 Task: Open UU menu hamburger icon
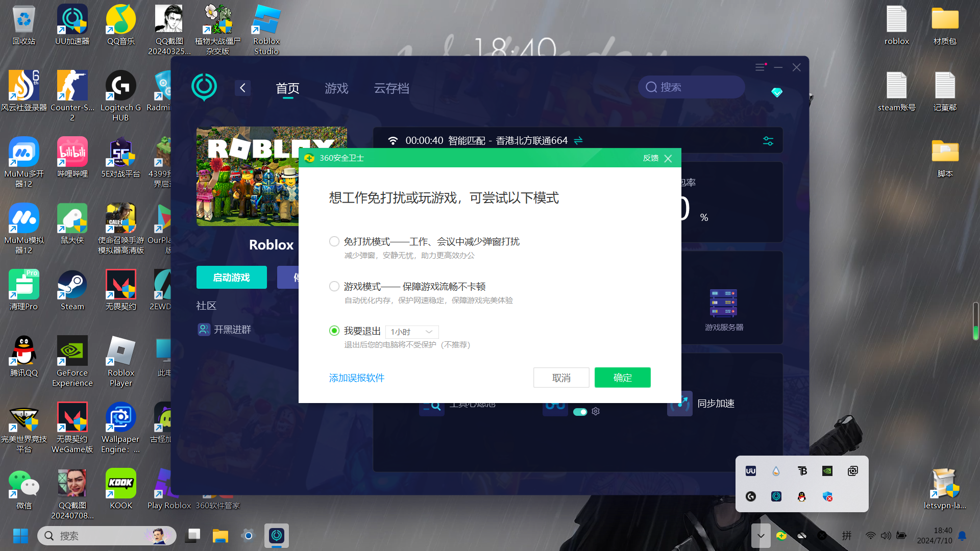(x=760, y=67)
